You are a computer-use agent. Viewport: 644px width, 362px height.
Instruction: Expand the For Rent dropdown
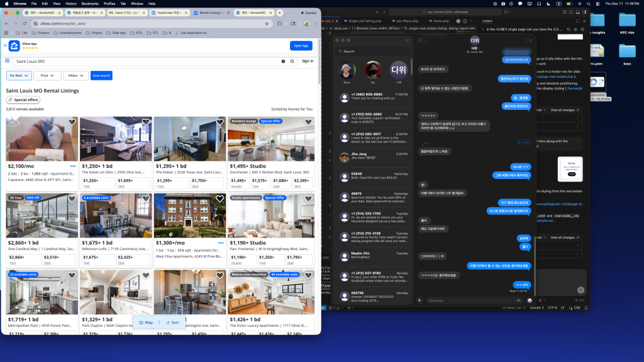(19, 75)
